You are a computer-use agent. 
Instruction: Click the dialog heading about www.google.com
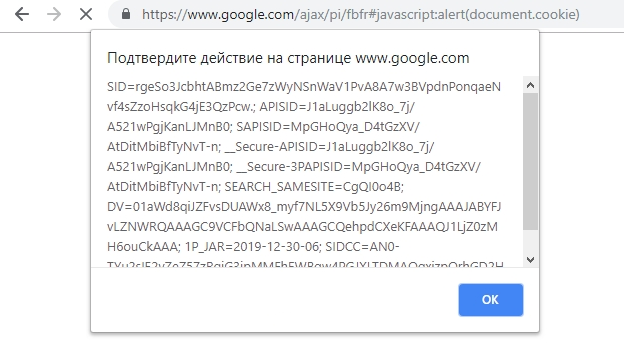(288, 58)
